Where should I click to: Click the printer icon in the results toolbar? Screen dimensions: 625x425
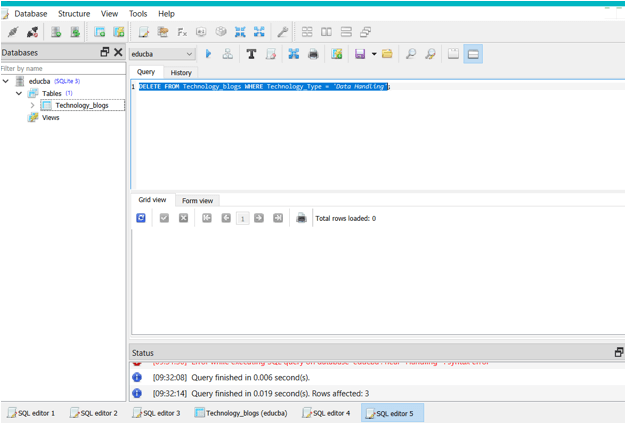coord(301,217)
